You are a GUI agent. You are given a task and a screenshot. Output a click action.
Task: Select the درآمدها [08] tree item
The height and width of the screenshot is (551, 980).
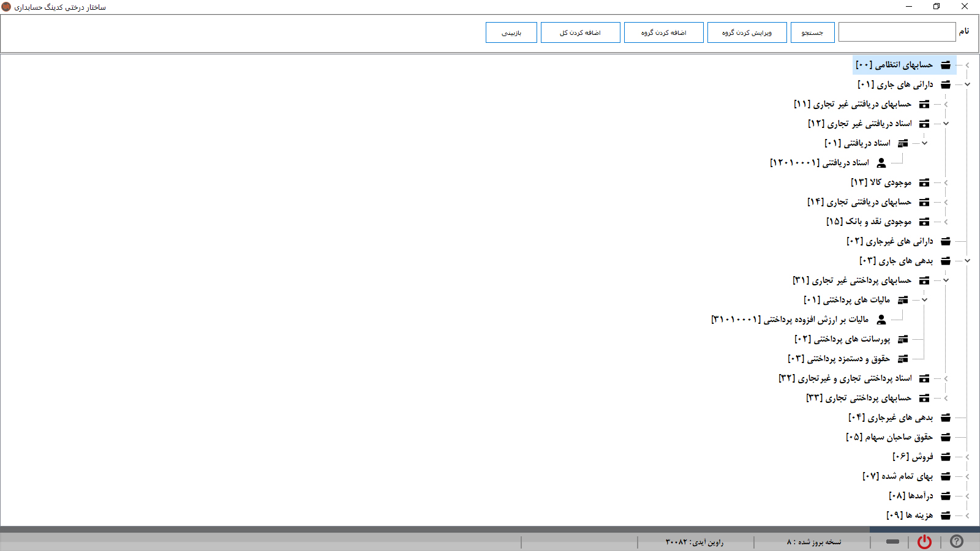coord(911,496)
